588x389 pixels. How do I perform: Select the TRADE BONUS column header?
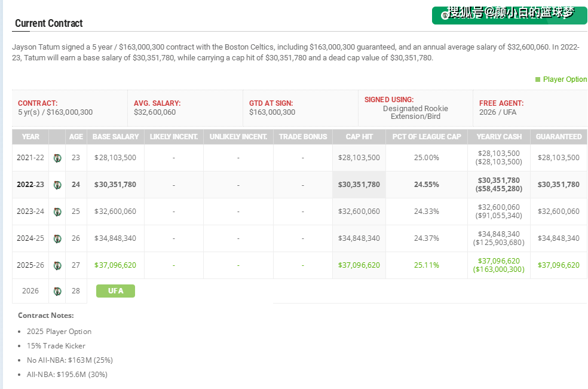(303, 137)
